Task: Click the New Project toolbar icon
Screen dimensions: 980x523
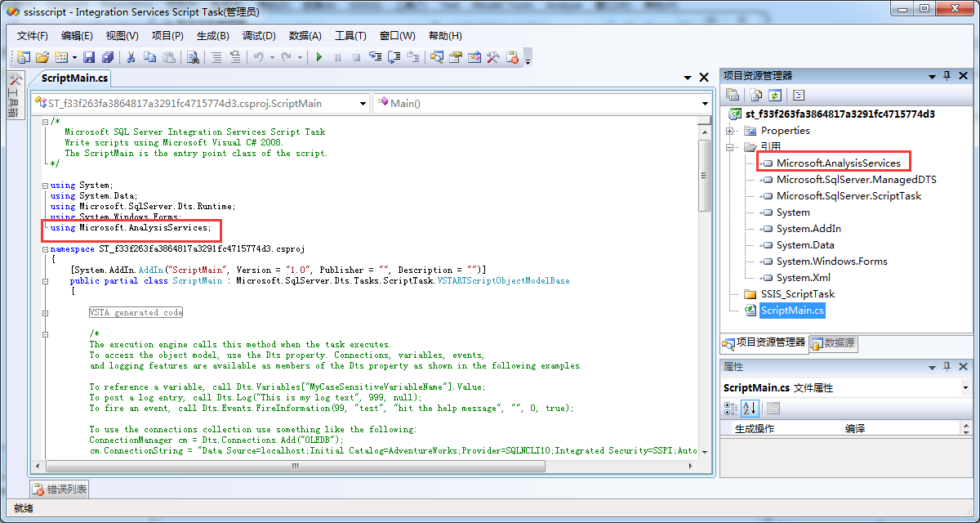Action: click(24, 57)
